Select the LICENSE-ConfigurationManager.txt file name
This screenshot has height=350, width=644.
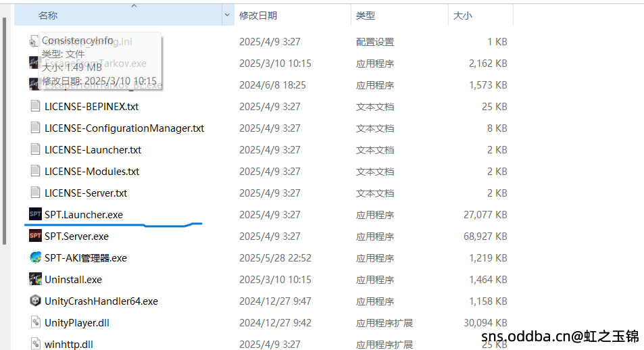(x=124, y=128)
